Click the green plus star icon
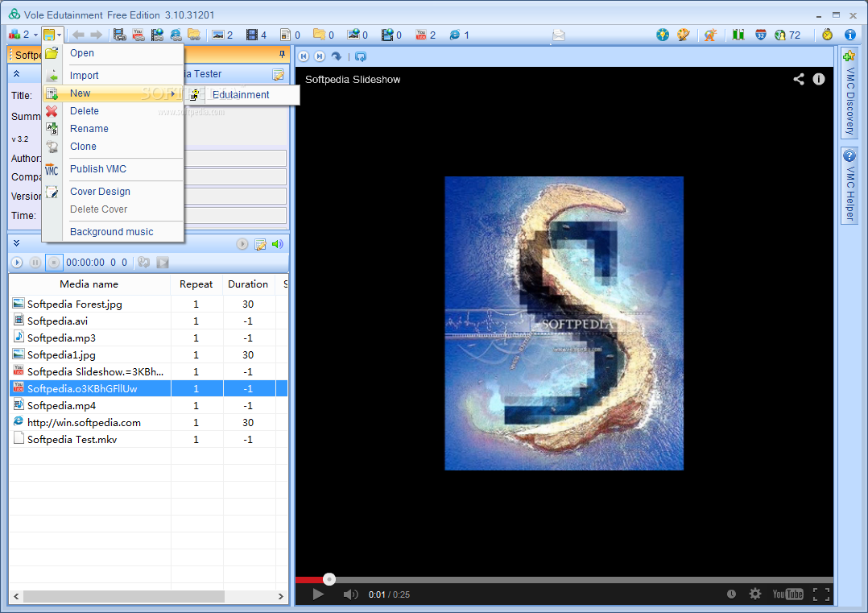The image size is (868, 613). coord(849,56)
